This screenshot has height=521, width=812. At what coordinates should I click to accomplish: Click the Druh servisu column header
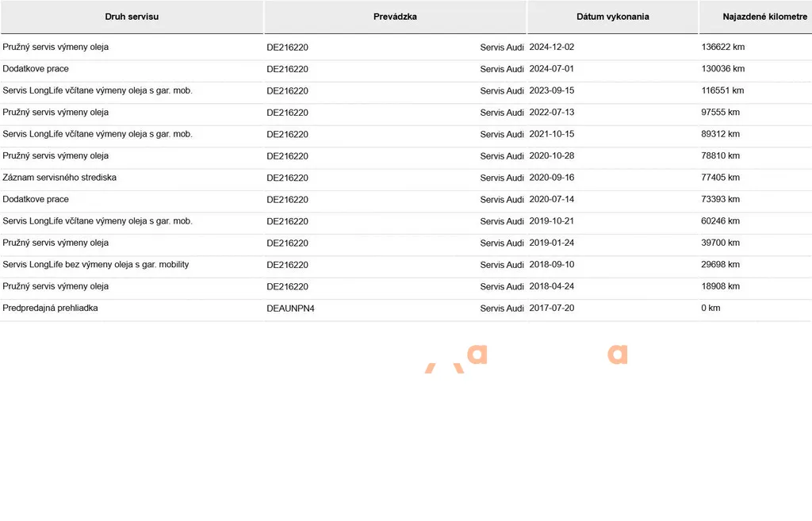132,17
